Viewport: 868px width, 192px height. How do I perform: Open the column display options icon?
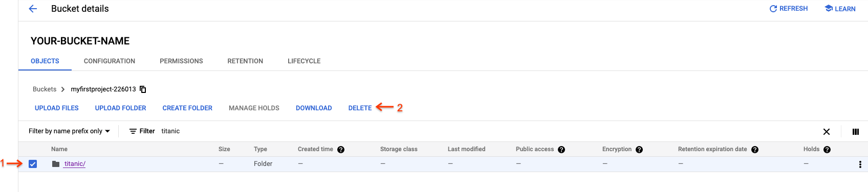tap(855, 132)
